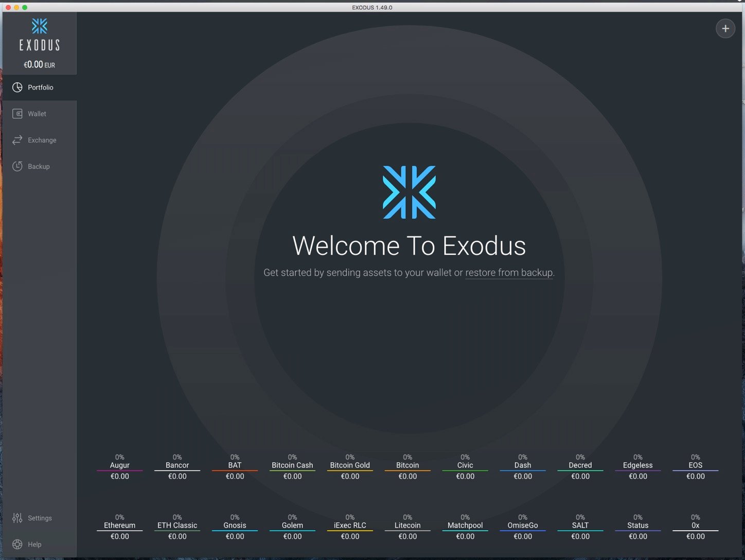Select the Civic asset entry
Screen dimensions: 745x560
pyautogui.click(x=466, y=467)
